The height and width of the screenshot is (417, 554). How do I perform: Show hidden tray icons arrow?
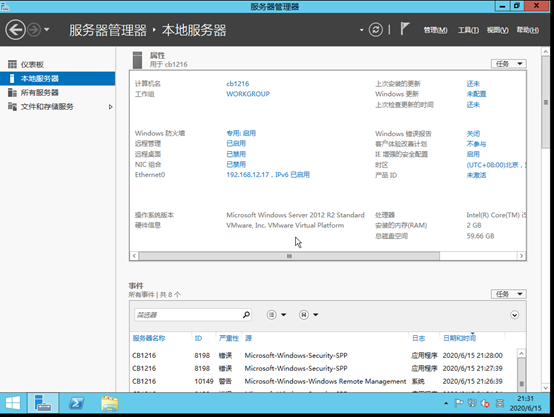446,403
